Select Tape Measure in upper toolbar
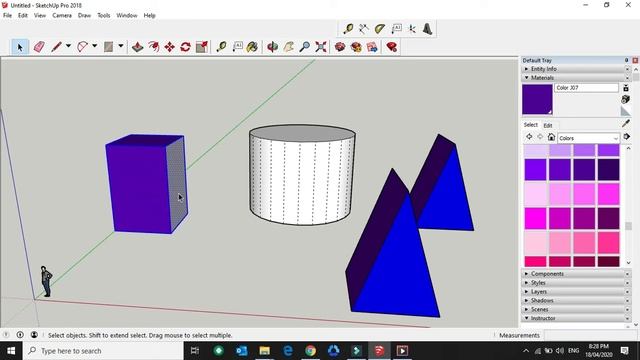Image resolution: width=640 pixels, height=360 pixels. tap(348, 29)
